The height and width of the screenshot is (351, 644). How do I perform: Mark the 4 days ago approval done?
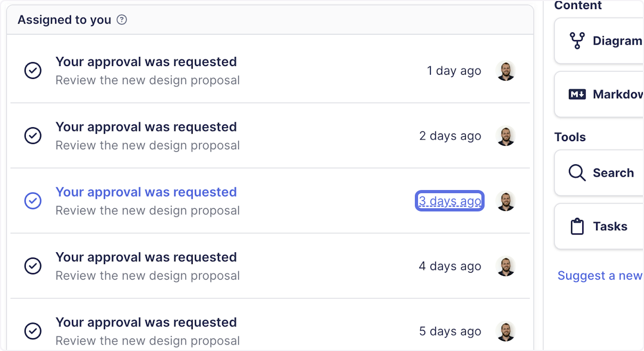[x=33, y=266]
